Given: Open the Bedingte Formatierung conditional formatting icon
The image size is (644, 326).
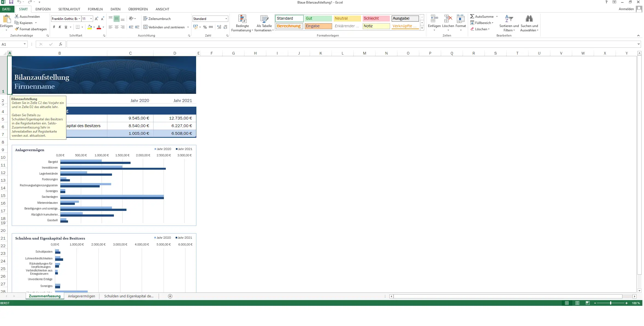Looking at the screenshot, I should tap(242, 19).
